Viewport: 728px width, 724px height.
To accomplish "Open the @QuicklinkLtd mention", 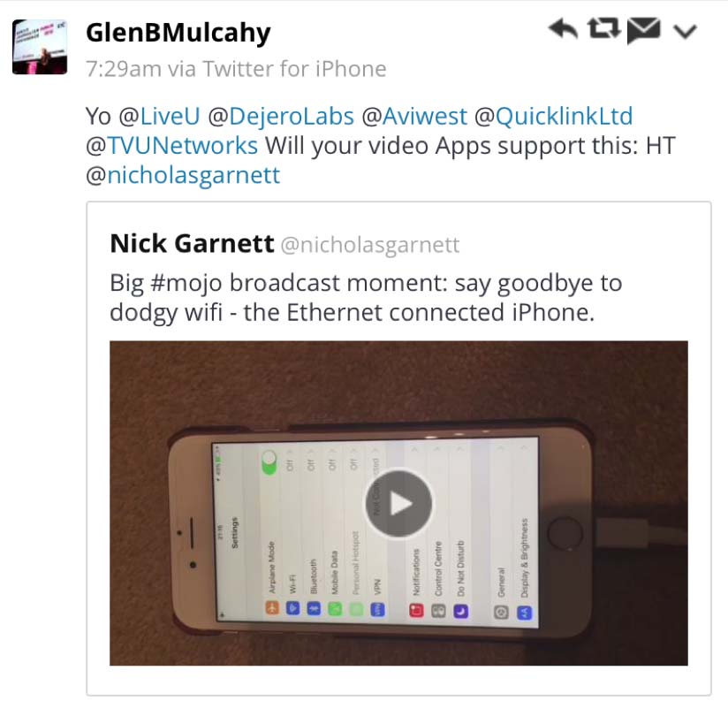I will coord(553,116).
